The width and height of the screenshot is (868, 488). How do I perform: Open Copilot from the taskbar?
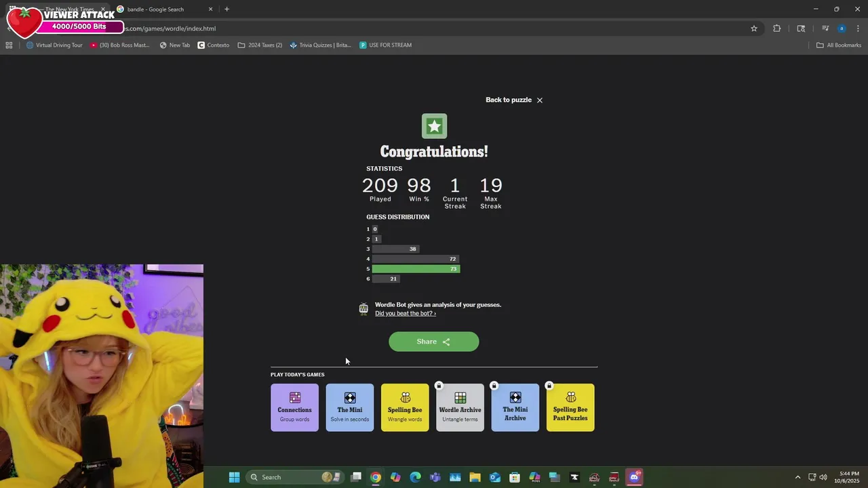tap(395, 477)
